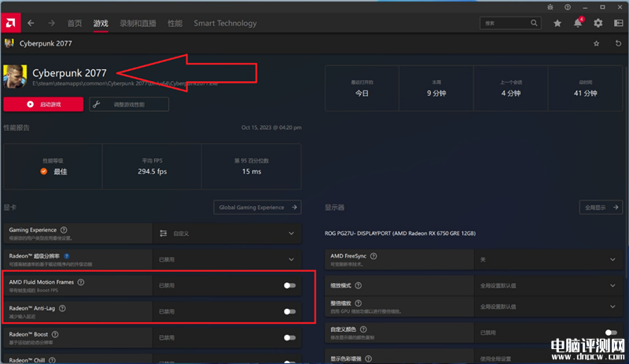629x364 pixels.
Task: Open Global Gaming Experience button
Action: pyautogui.click(x=257, y=207)
